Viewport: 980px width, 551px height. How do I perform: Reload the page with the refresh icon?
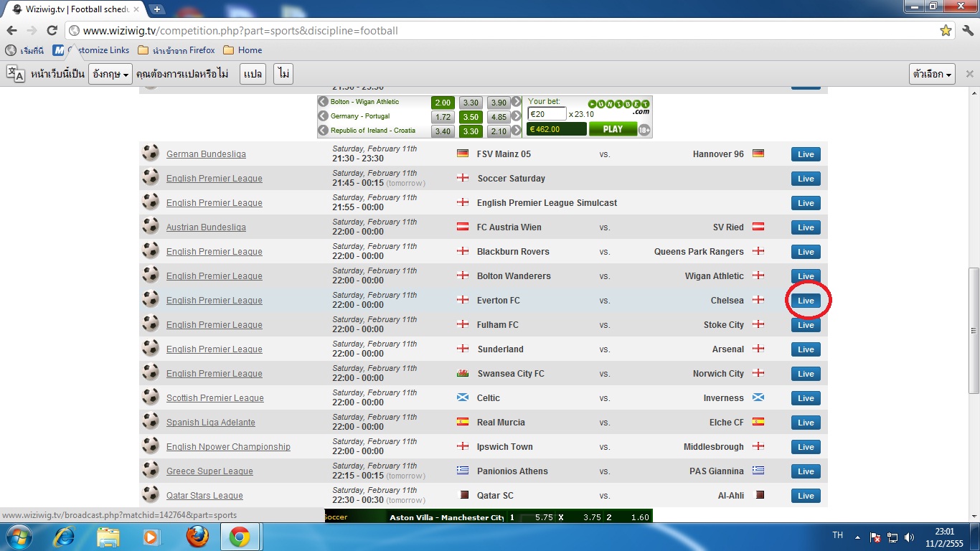pyautogui.click(x=52, y=31)
